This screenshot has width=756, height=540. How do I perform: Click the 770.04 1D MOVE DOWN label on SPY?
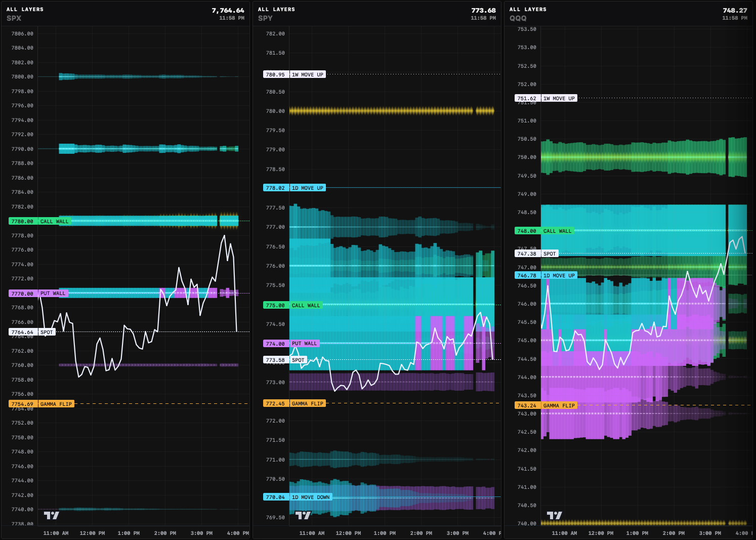click(x=298, y=497)
